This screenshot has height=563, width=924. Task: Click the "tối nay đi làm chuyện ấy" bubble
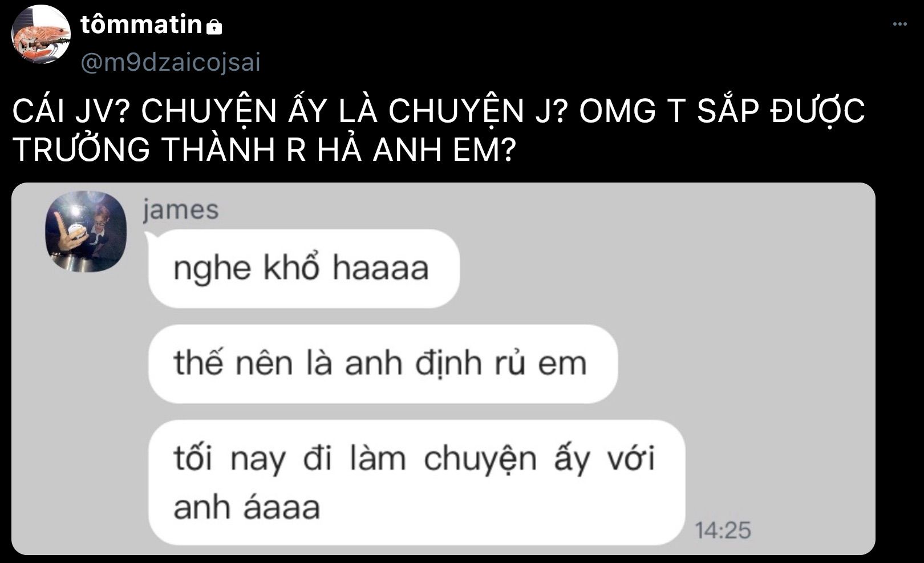pyautogui.click(x=416, y=483)
